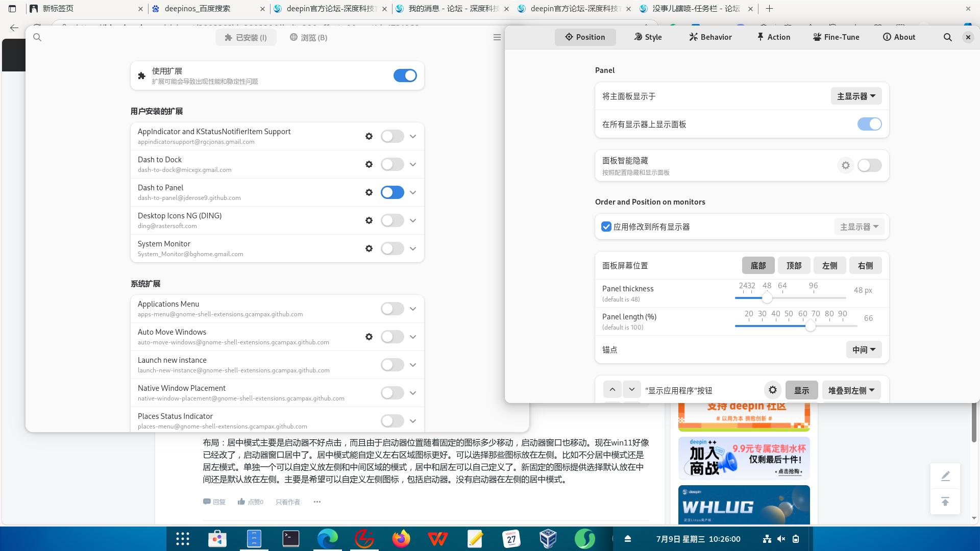Open the red circular app icon in the taskbar
Image resolution: width=980 pixels, height=551 pixels.
[x=364, y=539]
